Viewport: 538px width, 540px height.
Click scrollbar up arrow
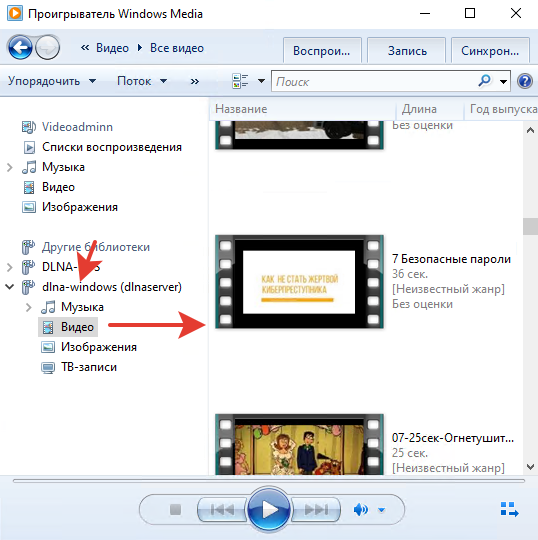tap(530, 130)
